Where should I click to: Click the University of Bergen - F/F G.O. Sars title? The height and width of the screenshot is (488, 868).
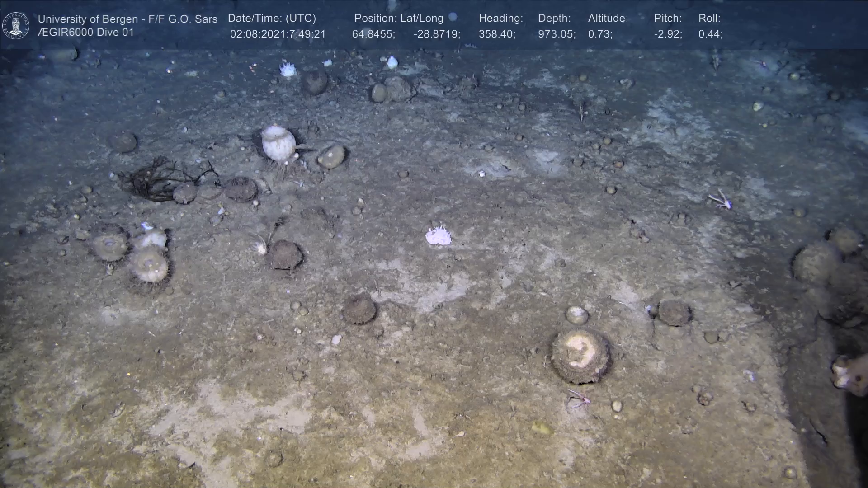[127, 19]
